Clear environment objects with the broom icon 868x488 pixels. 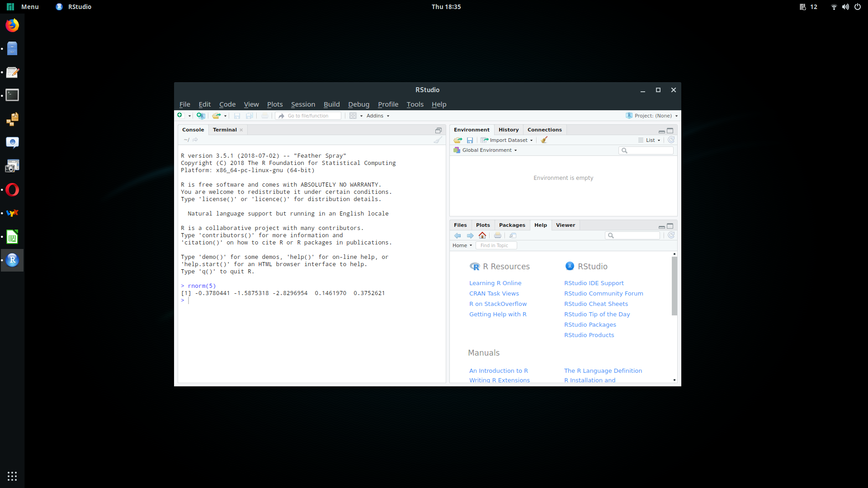point(544,140)
